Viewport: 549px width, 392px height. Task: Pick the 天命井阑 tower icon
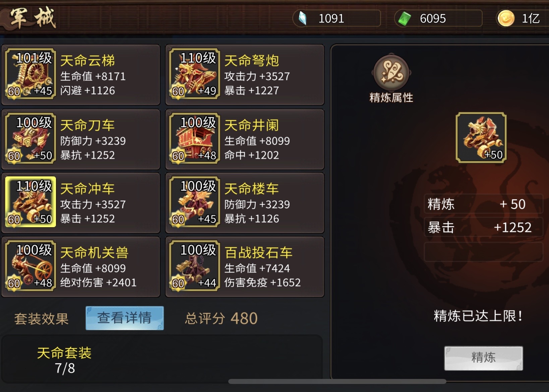tap(195, 138)
